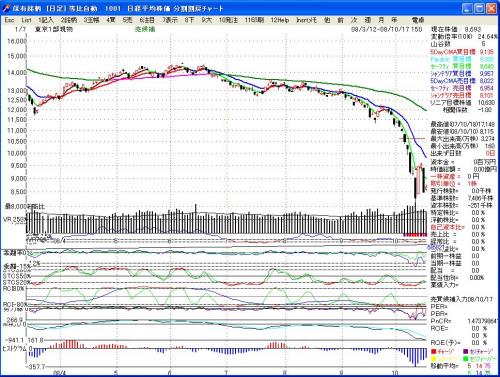Click the yellow legend color swatch
This screenshot has height=377, width=500.
pos(434,359)
